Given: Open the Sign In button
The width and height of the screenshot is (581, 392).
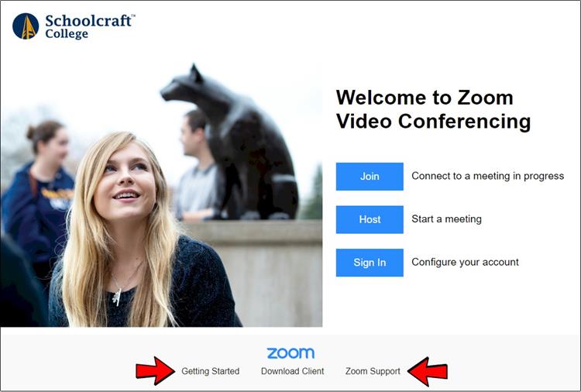Looking at the screenshot, I should pos(370,263).
